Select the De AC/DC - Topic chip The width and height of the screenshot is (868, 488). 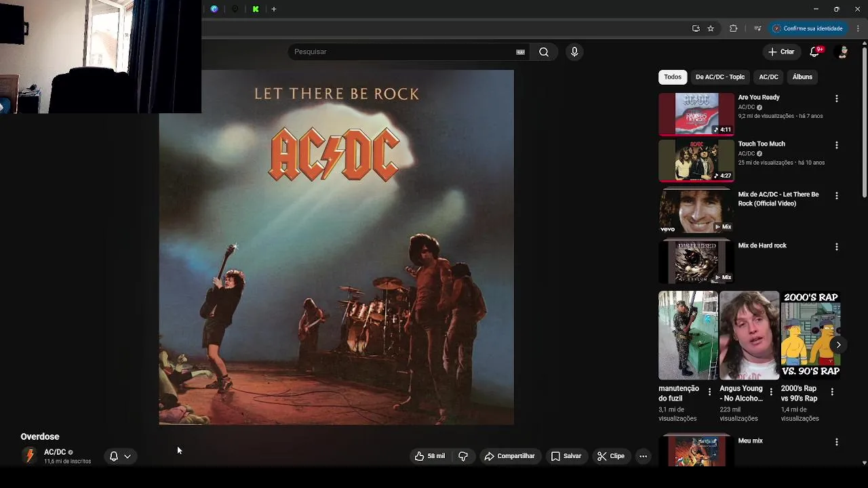click(719, 77)
